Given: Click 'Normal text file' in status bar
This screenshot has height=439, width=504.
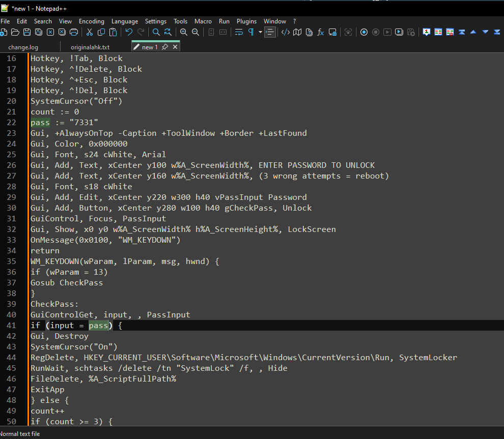Looking at the screenshot, I should pyautogui.click(x=20, y=434).
